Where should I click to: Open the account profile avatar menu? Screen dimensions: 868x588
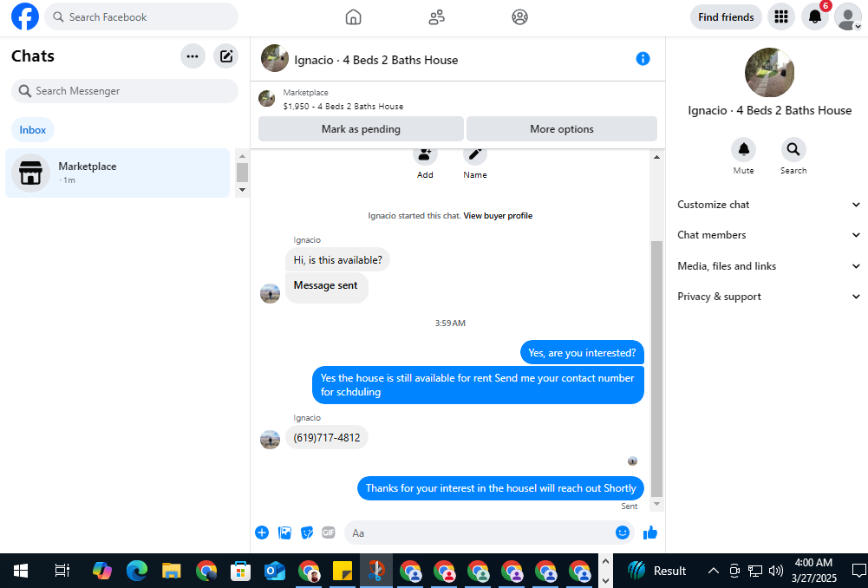(x=847, y=17)
